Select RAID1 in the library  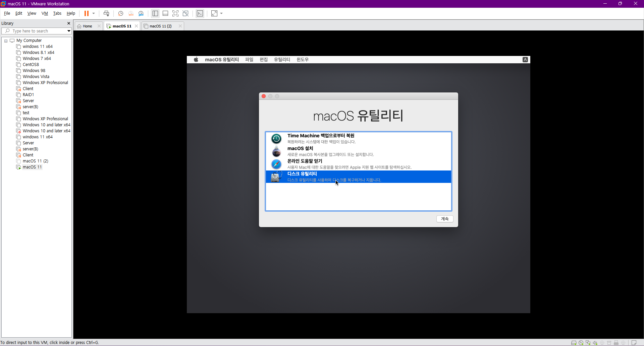[28, 95]
